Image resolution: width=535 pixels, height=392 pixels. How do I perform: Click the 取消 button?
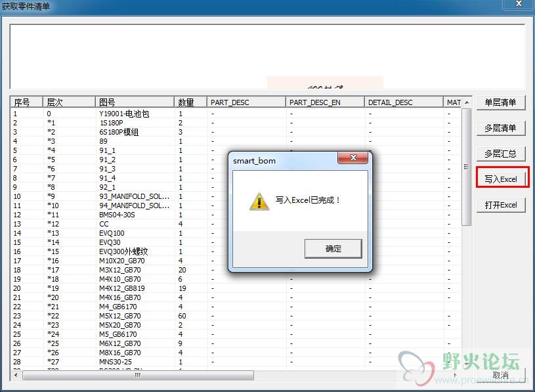coord(501,376)
